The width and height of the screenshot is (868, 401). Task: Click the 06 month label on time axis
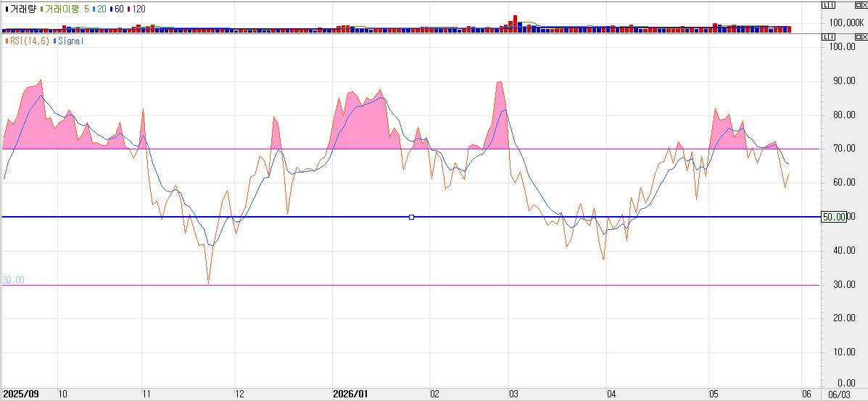pyautogui.click(x=806, y=394)
